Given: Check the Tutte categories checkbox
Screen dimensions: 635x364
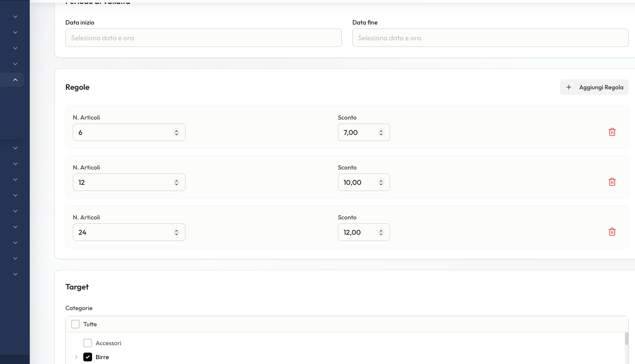Looking at the screenshot, I should pos(75,324).
